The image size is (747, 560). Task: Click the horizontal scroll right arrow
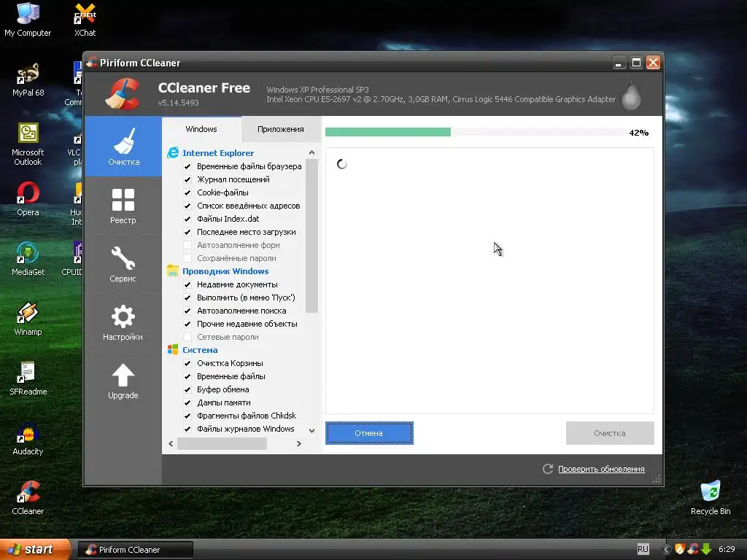click(298, 443)
